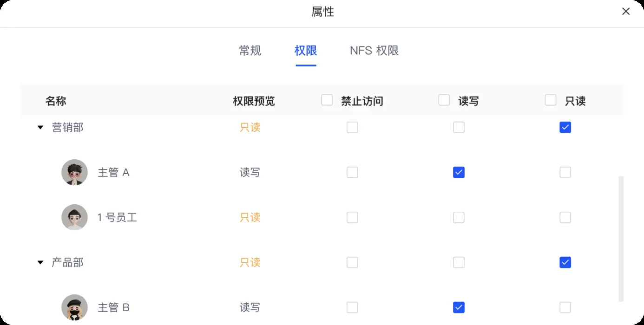Toggle the 读写 header checkbox
Image resolution: width=644 pixels, height=325 pixels.
pyautogui.click(x=444, y=100)
